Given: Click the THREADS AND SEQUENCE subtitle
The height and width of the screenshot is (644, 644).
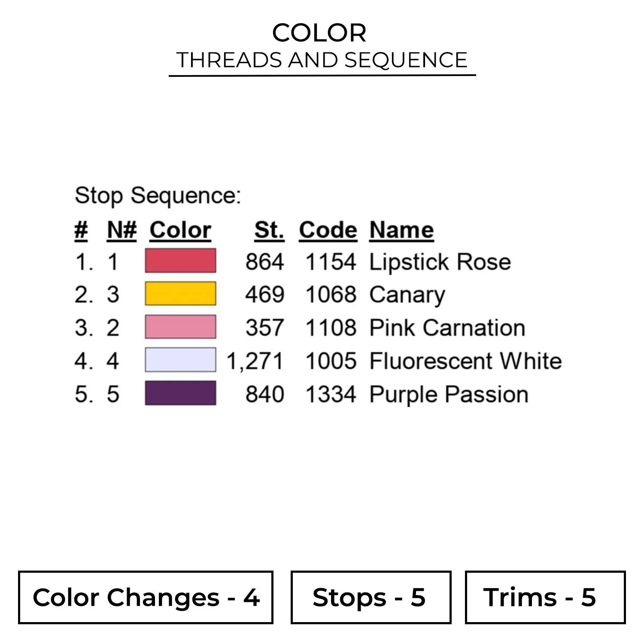Looking at the screenshot, I should pos(322,60).
